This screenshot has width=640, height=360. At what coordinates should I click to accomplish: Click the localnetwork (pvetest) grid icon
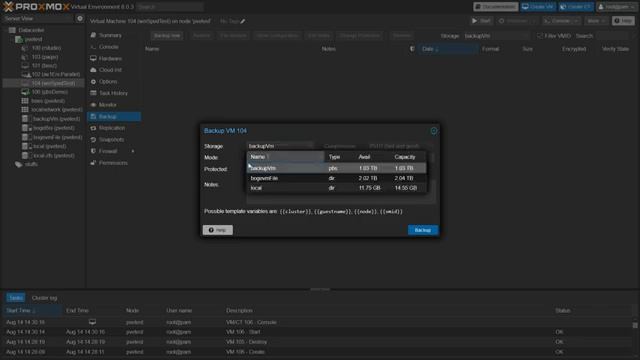pos(25,109)
